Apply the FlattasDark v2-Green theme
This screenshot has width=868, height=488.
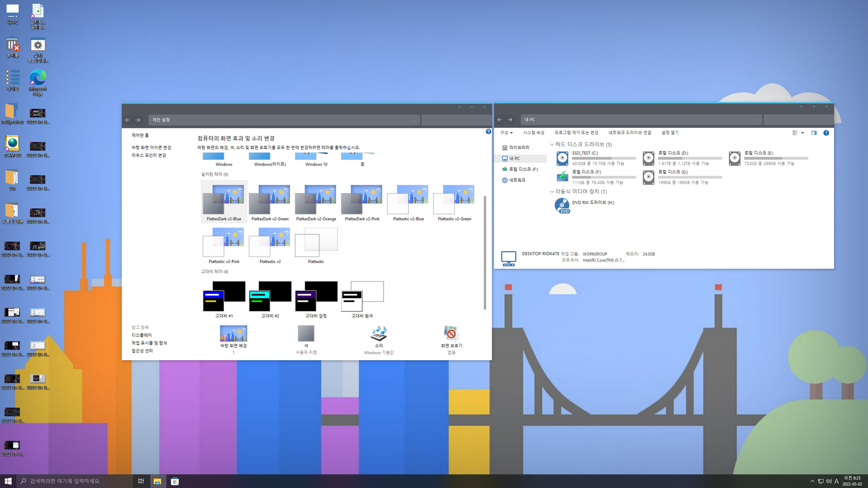(x=270, y=202)
